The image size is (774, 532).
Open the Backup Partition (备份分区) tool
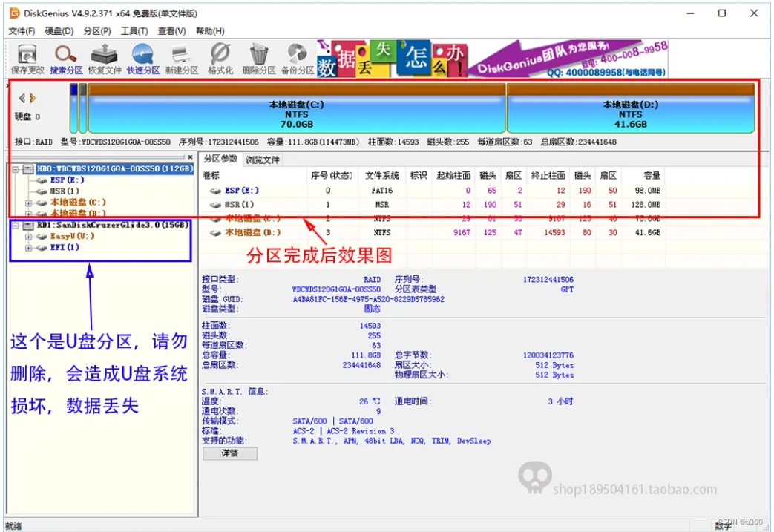coord(298,59)
